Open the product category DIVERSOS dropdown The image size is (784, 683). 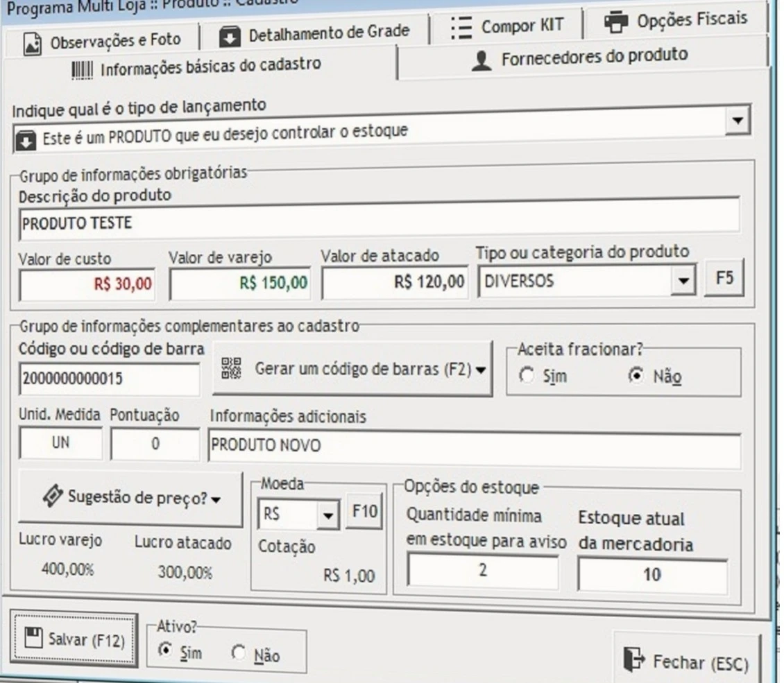pos(685,282)
